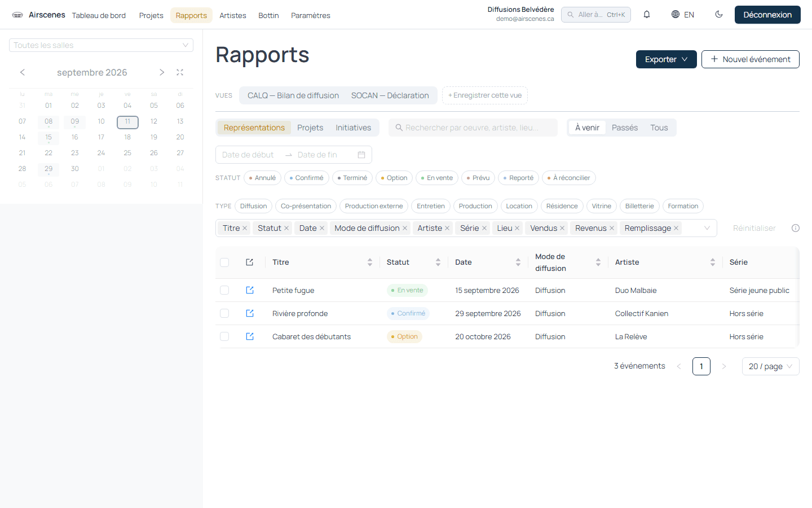Open Petite fugue event link icon
Image resolution: width=812 pixels, height=508 pixels.
(250, 290)
